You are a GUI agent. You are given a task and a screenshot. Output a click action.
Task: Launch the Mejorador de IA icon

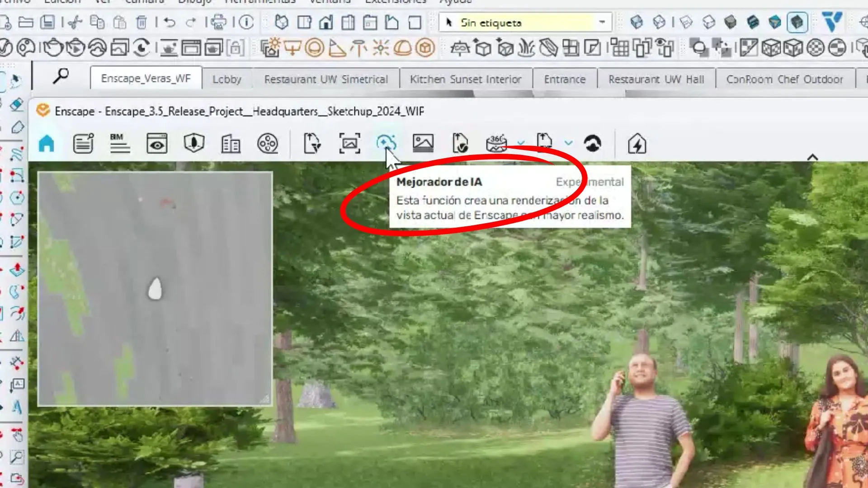click(386, 143)
